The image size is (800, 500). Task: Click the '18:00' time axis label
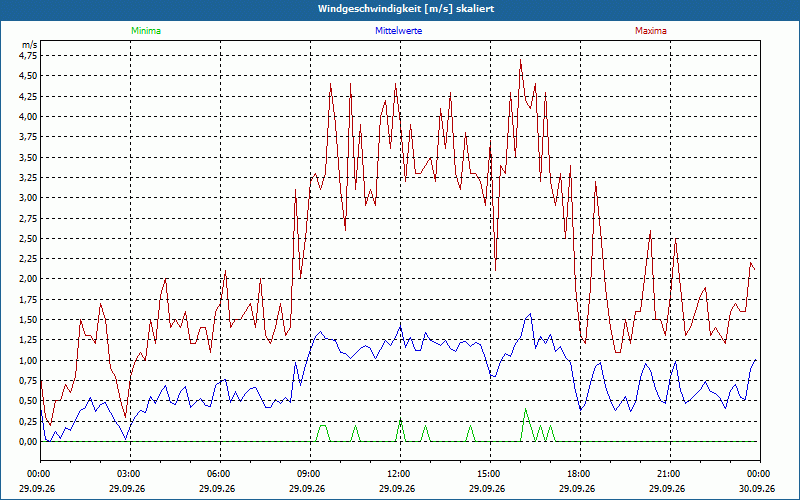coord(580,474)
